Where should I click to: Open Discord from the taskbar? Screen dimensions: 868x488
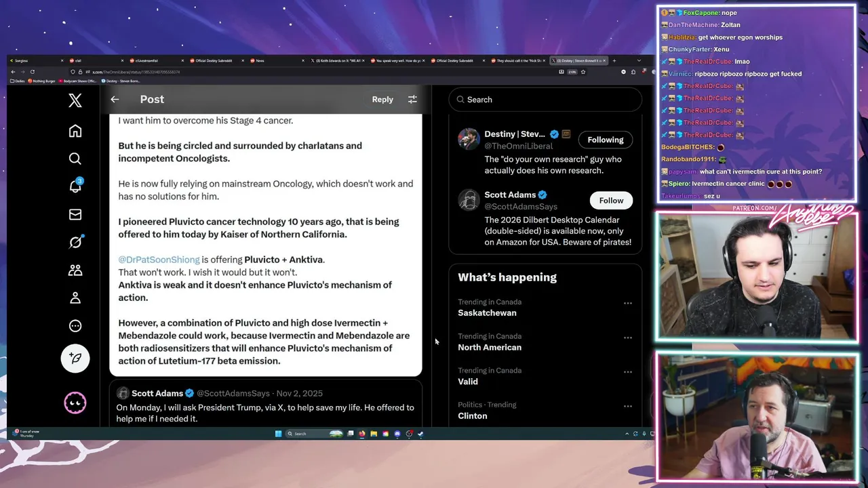point(397,434)
